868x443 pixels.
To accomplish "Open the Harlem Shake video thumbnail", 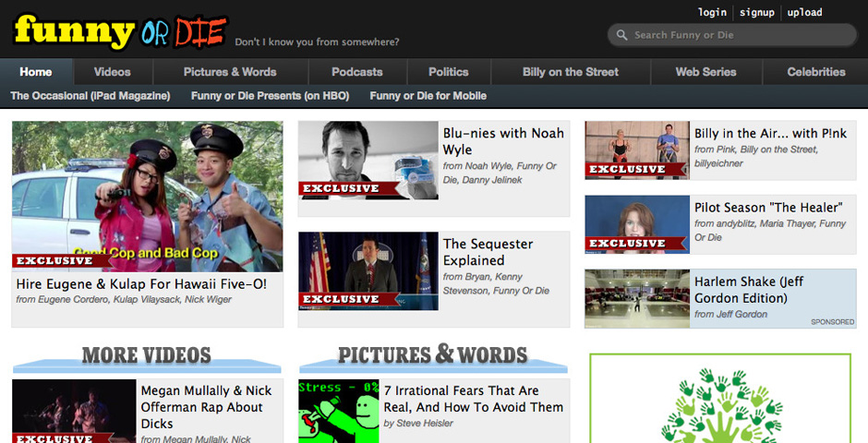I will [x=637, y=299].
